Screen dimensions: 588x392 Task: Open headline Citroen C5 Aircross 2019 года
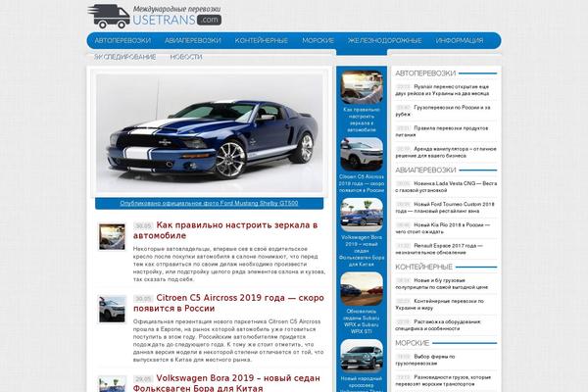click(x=228, y=303)
